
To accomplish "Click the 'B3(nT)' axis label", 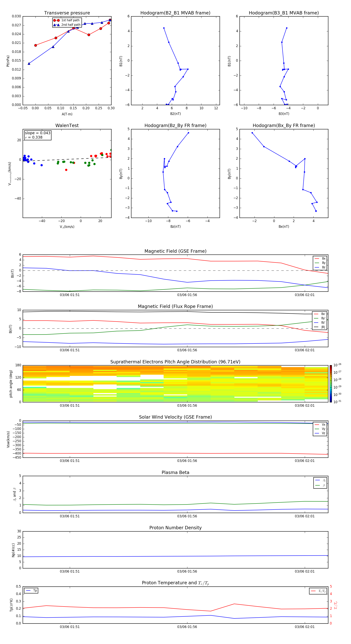I will pyautogui.click(x=284, y=114).
